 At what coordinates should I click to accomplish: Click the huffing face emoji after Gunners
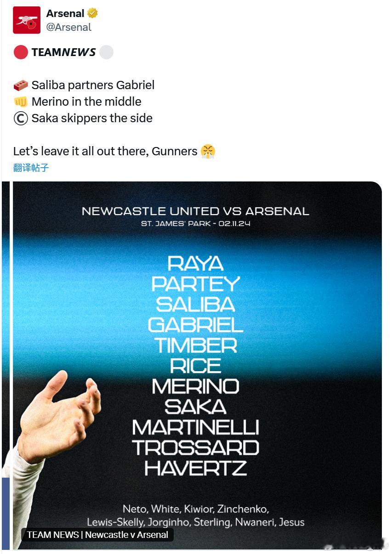pos(208,151)
